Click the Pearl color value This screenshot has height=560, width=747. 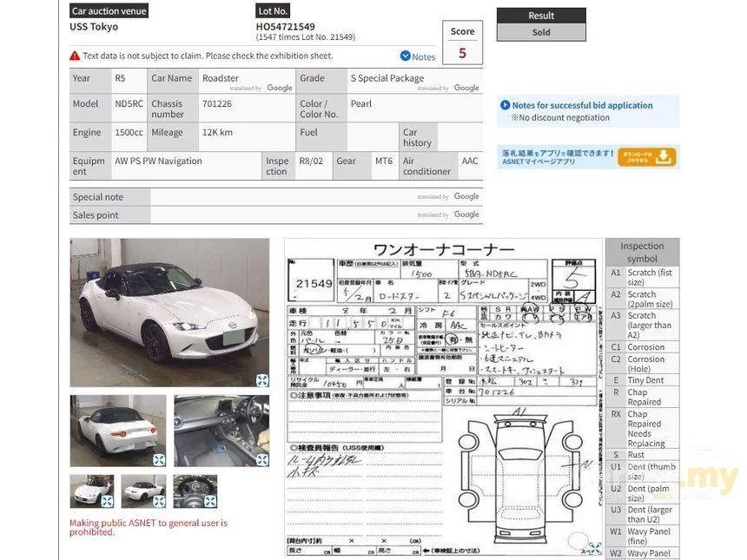pyautogui.click(x=361, y=104)
